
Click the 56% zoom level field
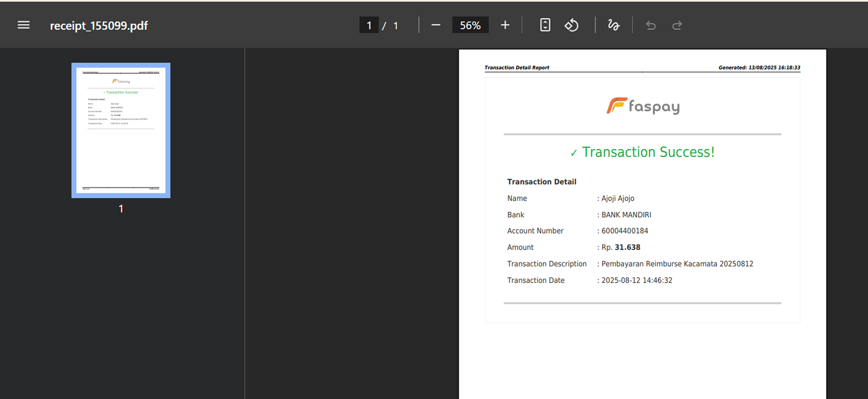[x=470, y=25]
